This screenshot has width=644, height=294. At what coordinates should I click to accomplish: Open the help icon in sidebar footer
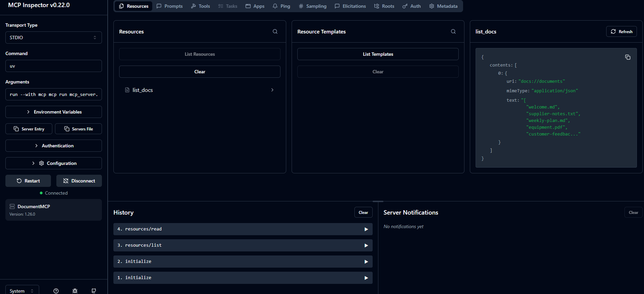pyautogui.click(x=56, y=291)
